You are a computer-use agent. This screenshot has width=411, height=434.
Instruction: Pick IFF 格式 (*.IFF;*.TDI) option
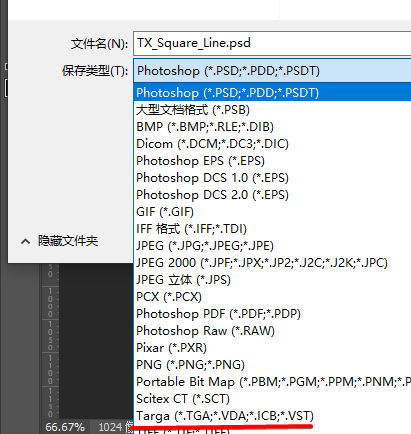(x=272, y=229)
